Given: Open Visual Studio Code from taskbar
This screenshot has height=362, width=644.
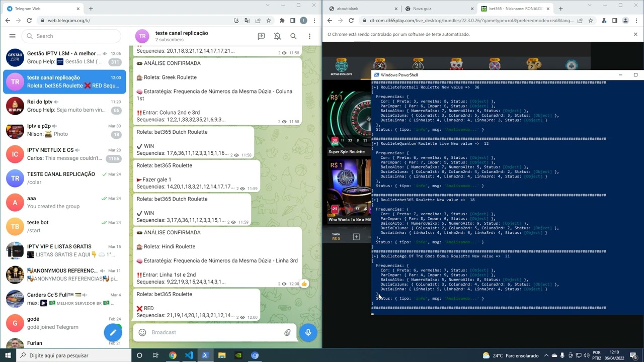Looking at the screenshot, I should pyautogui.click(x=189, y=355).
